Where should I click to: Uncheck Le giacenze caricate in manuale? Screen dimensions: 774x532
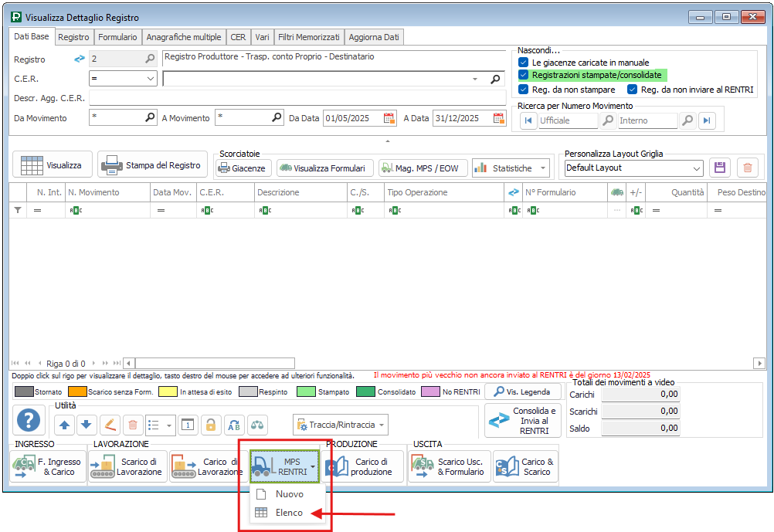[524, 63]
